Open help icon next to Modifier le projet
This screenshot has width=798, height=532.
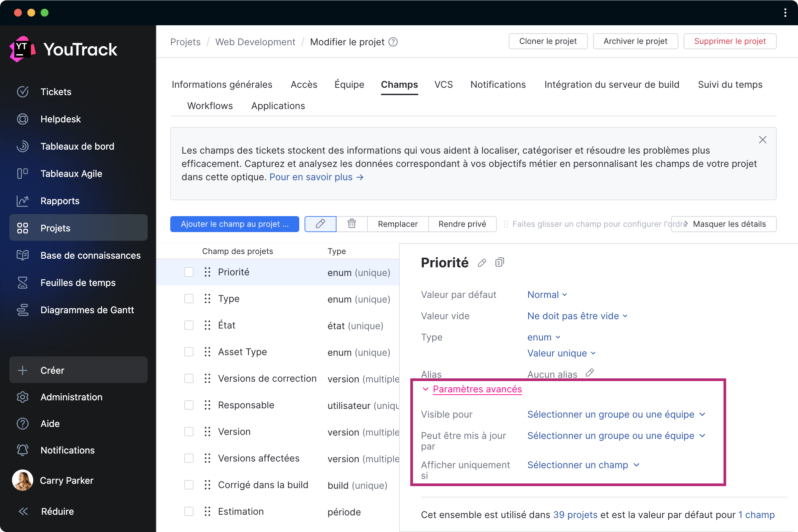point(393,42)
